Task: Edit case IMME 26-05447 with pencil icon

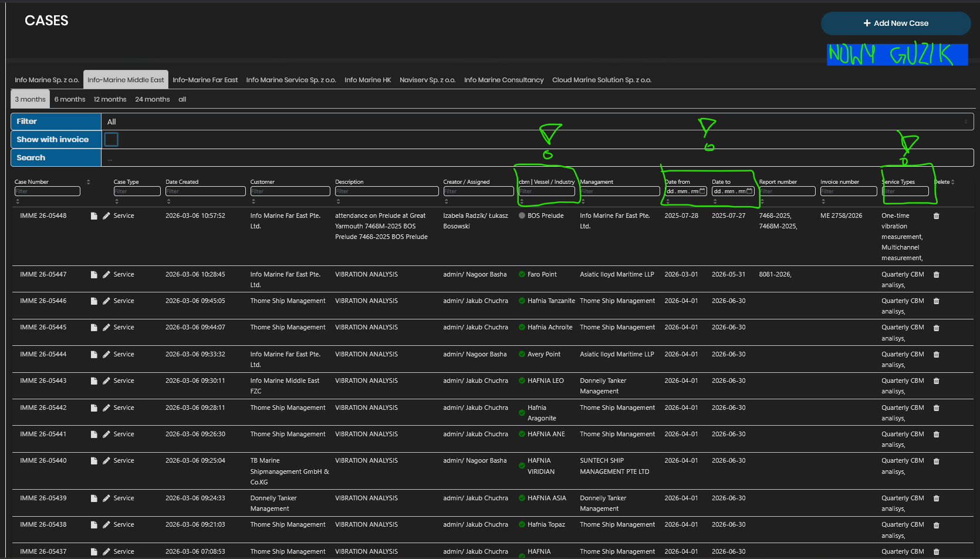Action: click(106, 275)
